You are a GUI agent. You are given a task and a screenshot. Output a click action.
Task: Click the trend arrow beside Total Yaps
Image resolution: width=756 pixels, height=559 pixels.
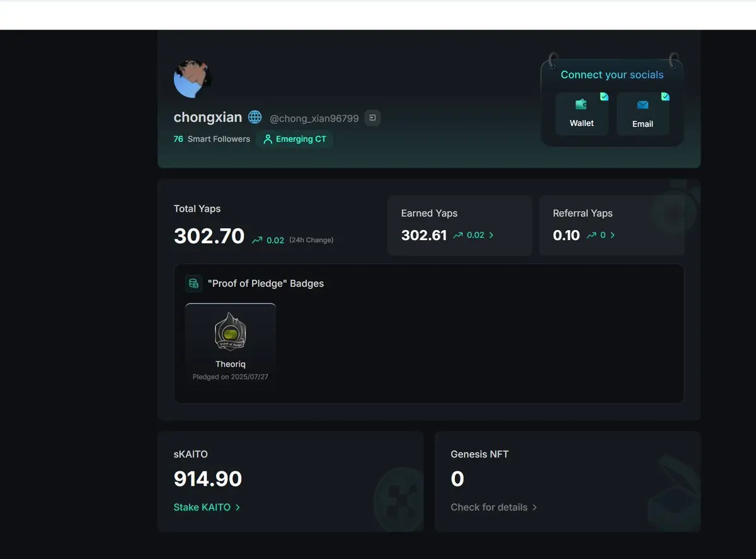click(x=257, y=240)
